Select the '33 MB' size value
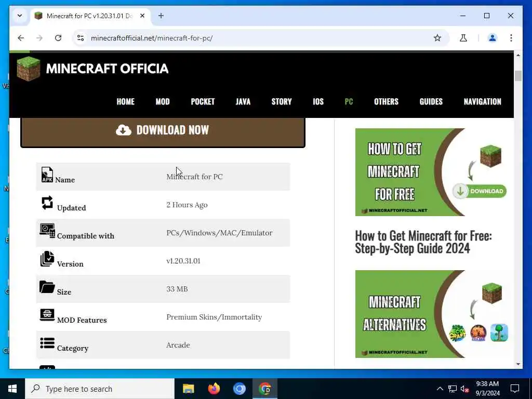 [x=177, y=289]
